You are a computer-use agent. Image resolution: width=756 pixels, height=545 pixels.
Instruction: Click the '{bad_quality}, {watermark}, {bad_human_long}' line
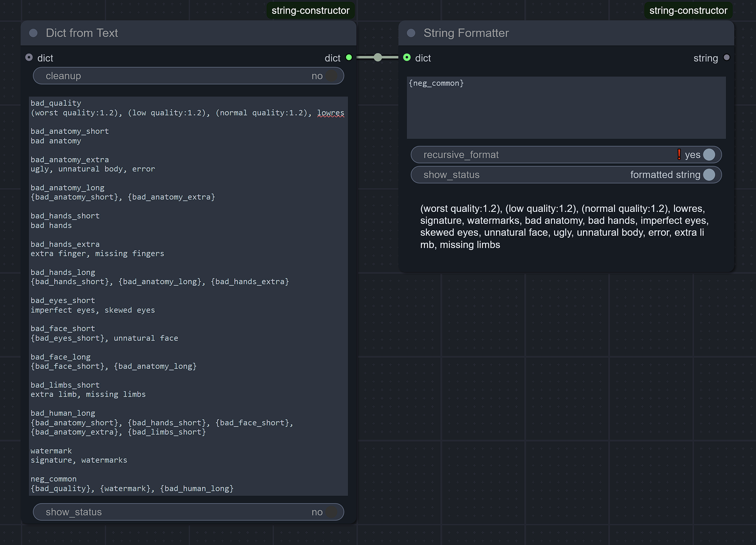tap(132, 488)
